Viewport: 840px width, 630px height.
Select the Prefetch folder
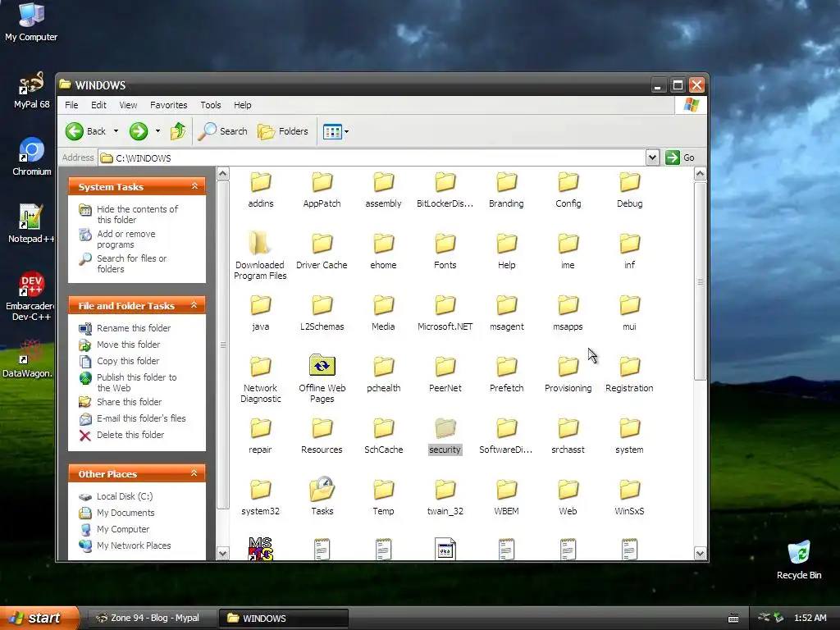point(507,375)
